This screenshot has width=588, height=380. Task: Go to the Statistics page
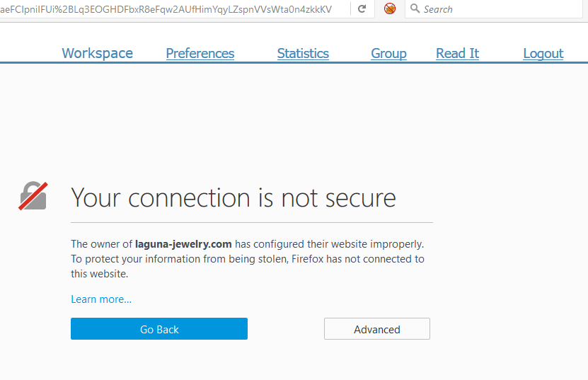(303, 53)
